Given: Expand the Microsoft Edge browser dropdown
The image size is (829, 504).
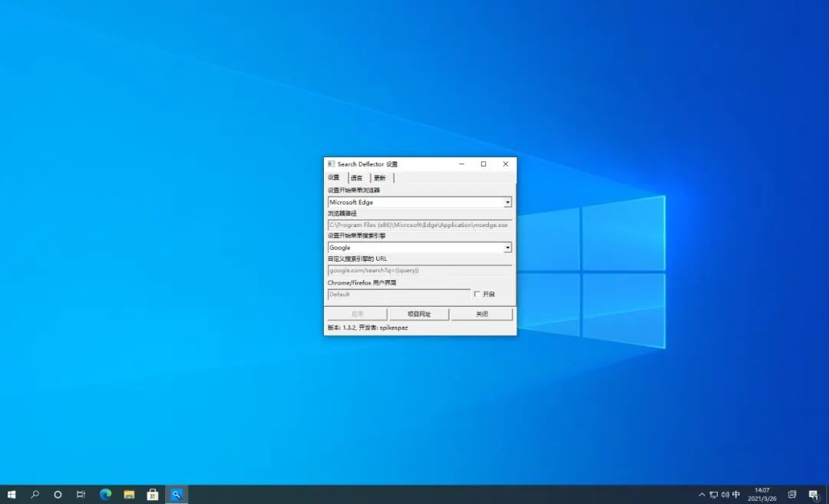Looking at the screenshot, I should (x=507, y=203).
